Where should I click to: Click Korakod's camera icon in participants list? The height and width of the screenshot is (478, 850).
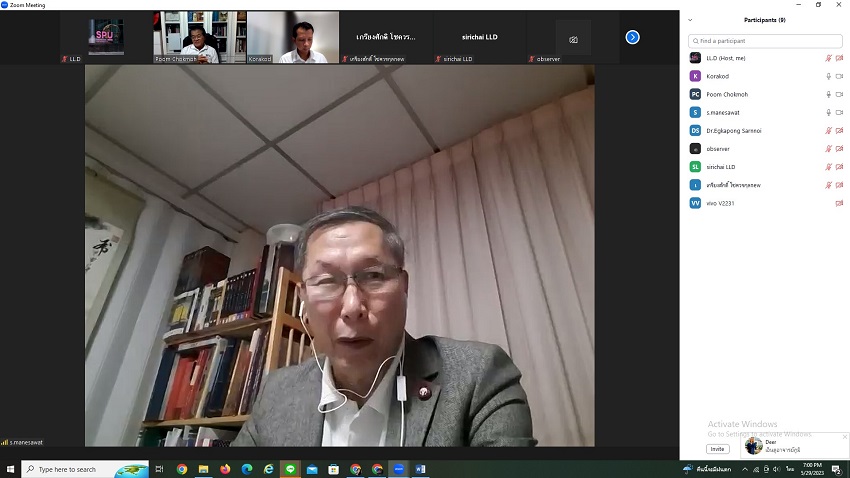click(839, 76)
